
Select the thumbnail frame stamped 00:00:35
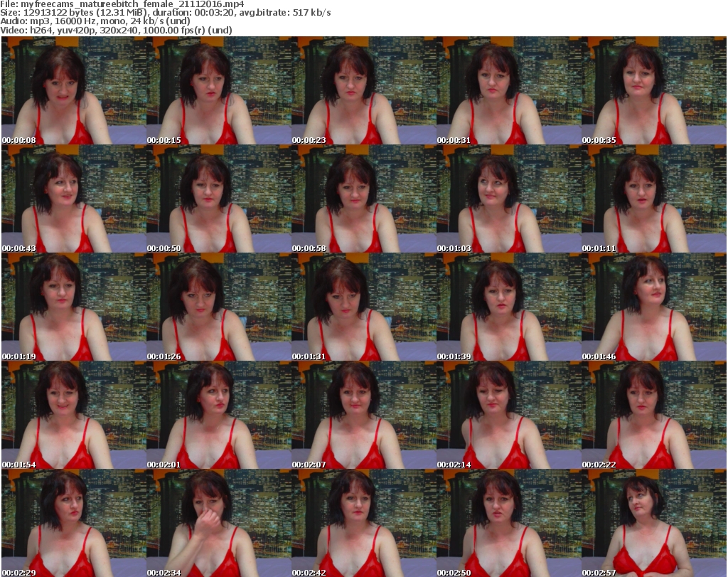tap(654, 90)
